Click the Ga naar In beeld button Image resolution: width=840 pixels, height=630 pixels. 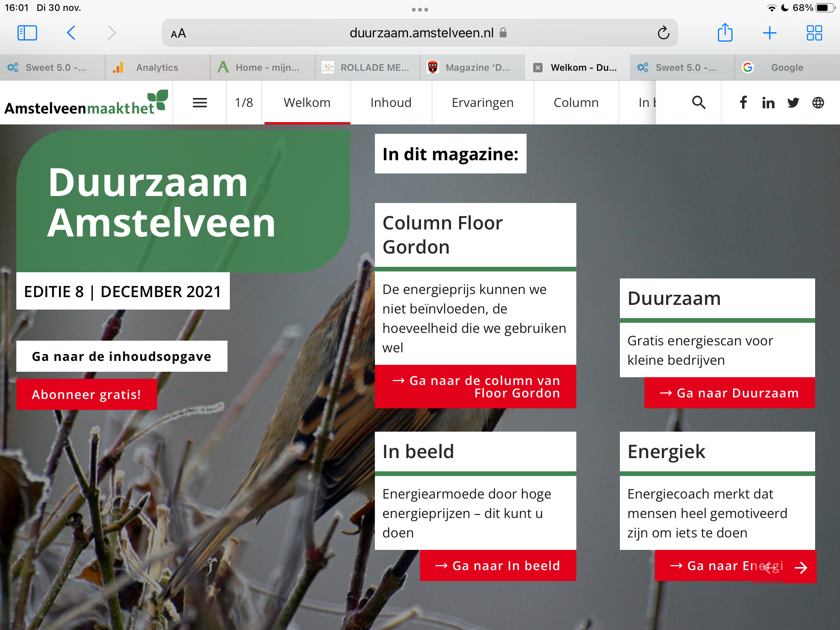pos(498,565)
